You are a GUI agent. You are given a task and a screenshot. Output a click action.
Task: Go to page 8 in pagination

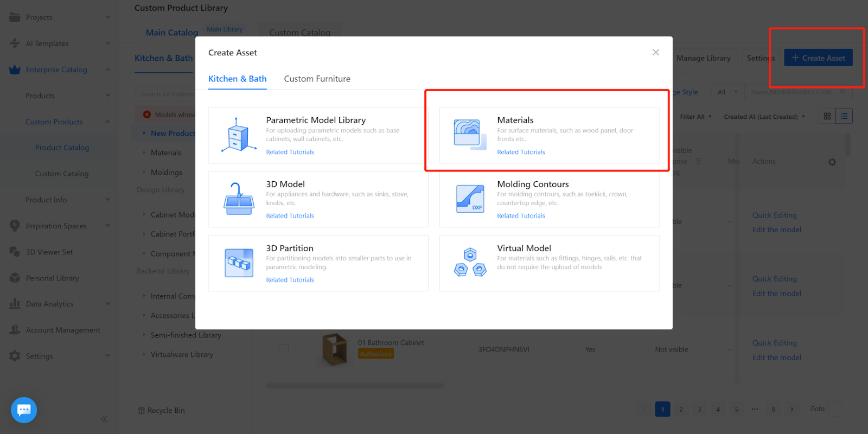pyautogui.click(x=773, y=409)
